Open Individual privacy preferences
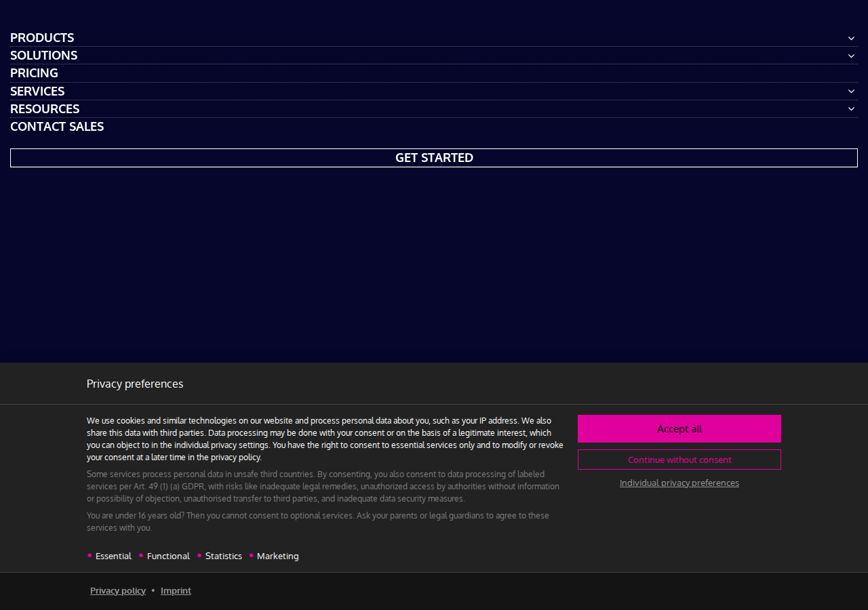This screenshot has width=868, height=610. 679,483
